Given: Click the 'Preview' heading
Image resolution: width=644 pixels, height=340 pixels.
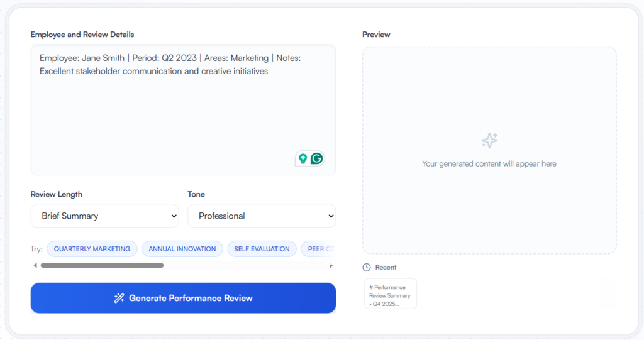Looking at the screenshot, I should pos(376,35).
